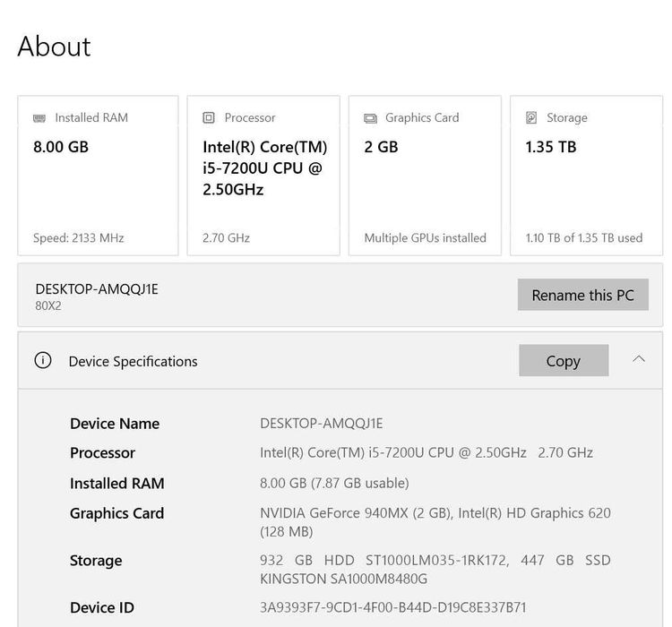Click the Graphics Card monitor icon
This screenshot has height=627, width=672.
[370, 118]
